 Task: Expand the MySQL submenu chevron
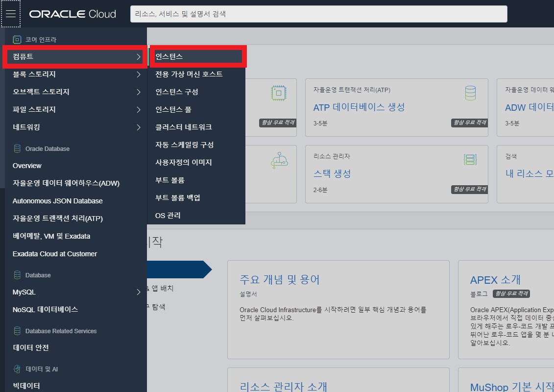click(x=139, y=292)
